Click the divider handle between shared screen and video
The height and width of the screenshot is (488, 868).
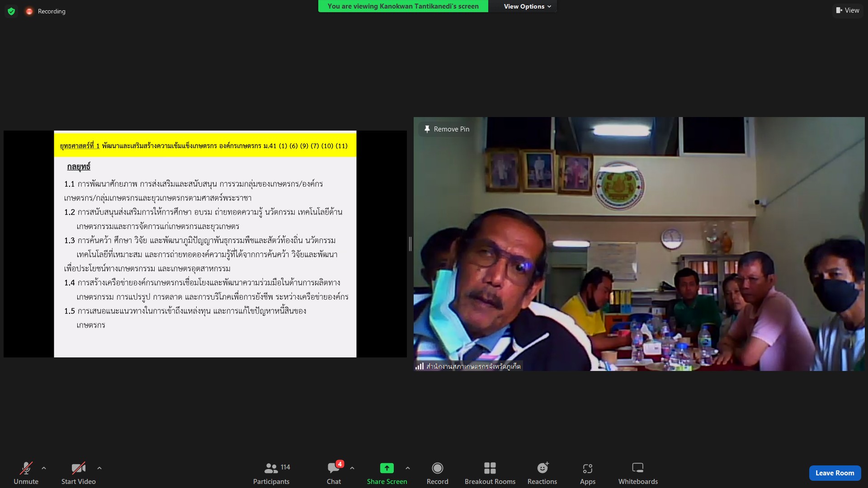[x=410, y=244]
